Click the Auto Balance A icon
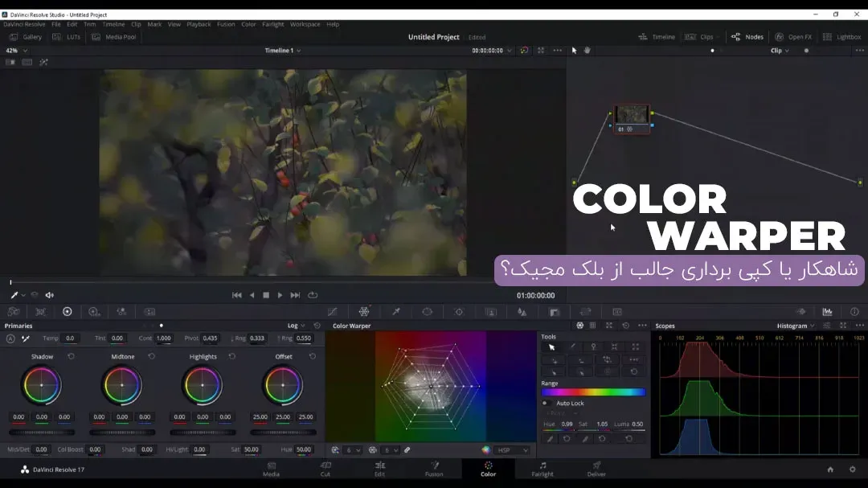 [x=10, y=338]
